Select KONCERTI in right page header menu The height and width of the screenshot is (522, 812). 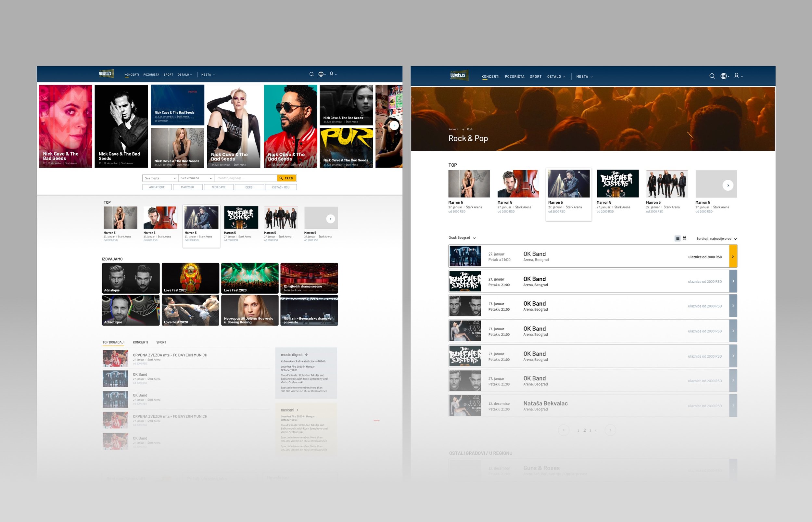click(490, 77)
